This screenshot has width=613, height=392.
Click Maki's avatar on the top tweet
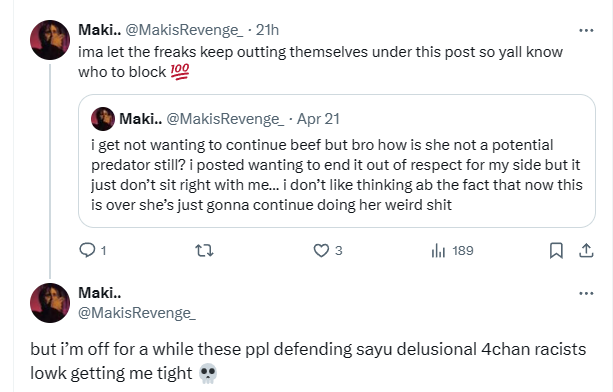click(x=50, y=39)
